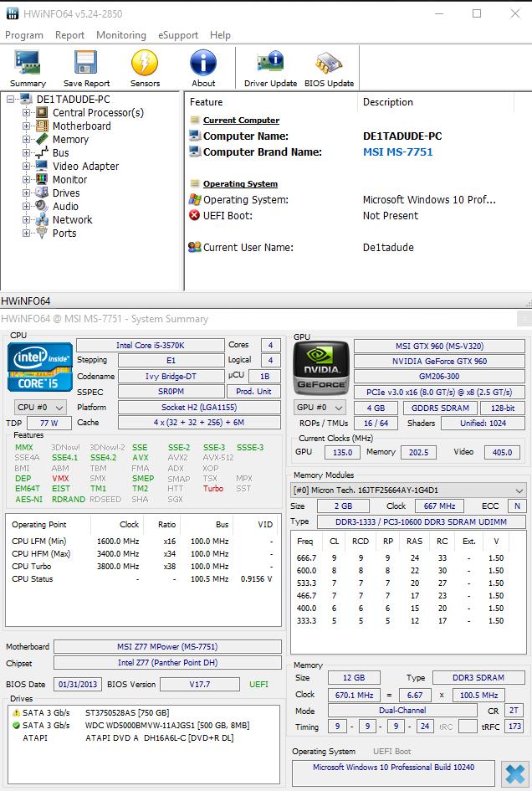Click the Intel Core i5 logo
Screen dimensions: 532x791
[40, 367]
